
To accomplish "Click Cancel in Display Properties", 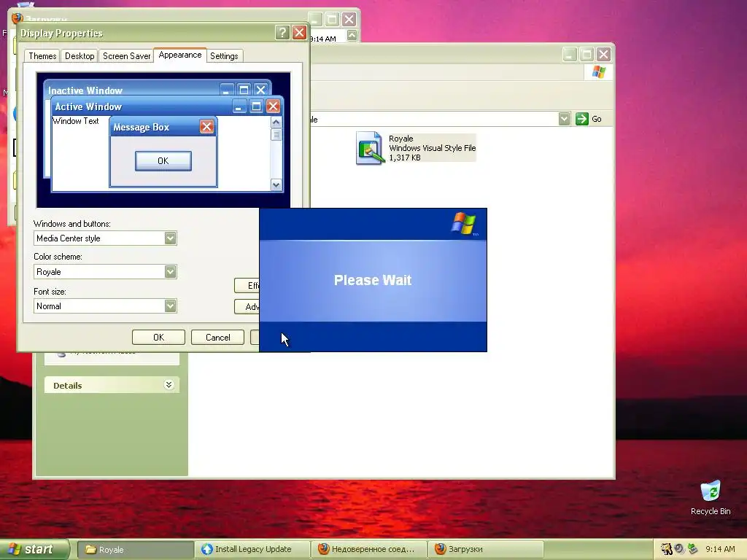I will (217, 337).
